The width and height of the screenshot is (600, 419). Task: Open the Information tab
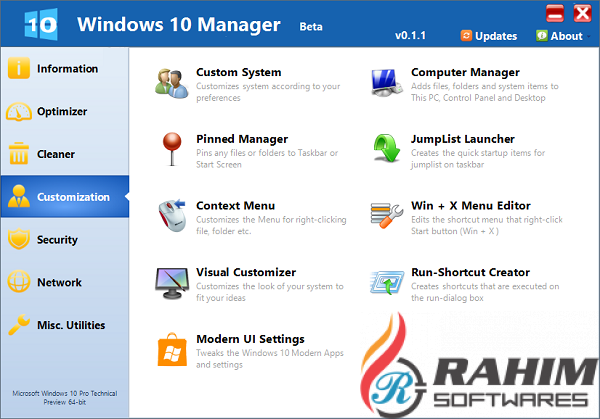pyautogui.click(x=65, y=68)
